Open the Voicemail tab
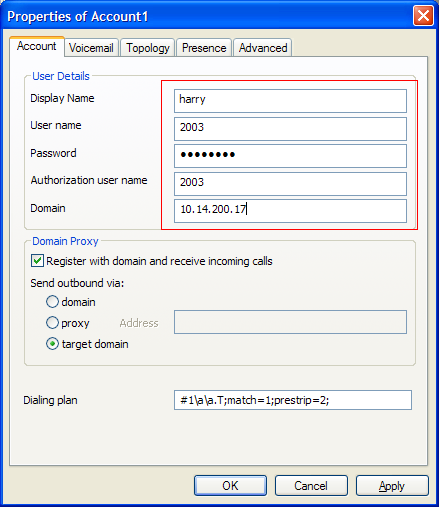The width and height of the screenshot is (440, 507). 91,48
